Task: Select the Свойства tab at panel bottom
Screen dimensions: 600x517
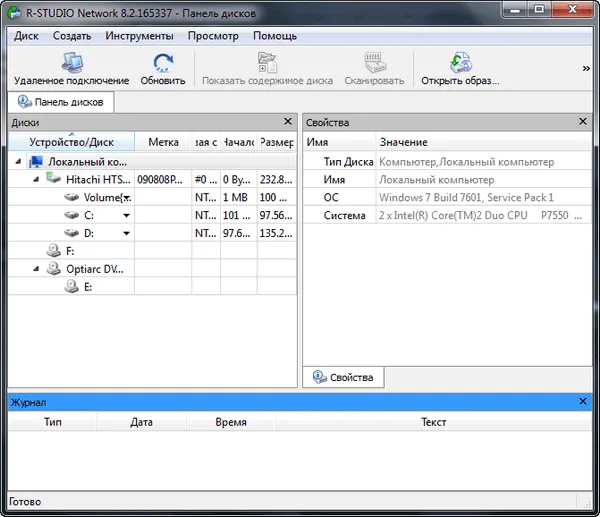Action: click(x=344, y=377)
